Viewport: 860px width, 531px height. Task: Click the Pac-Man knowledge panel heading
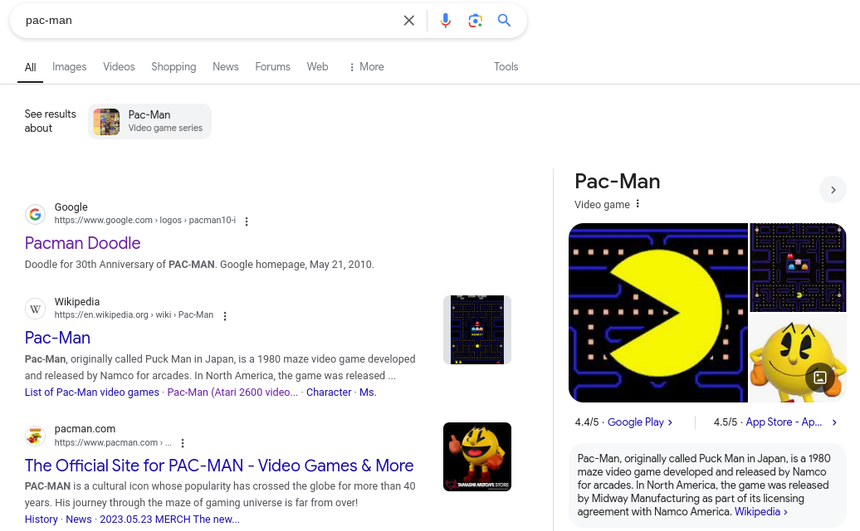[617, 182]
